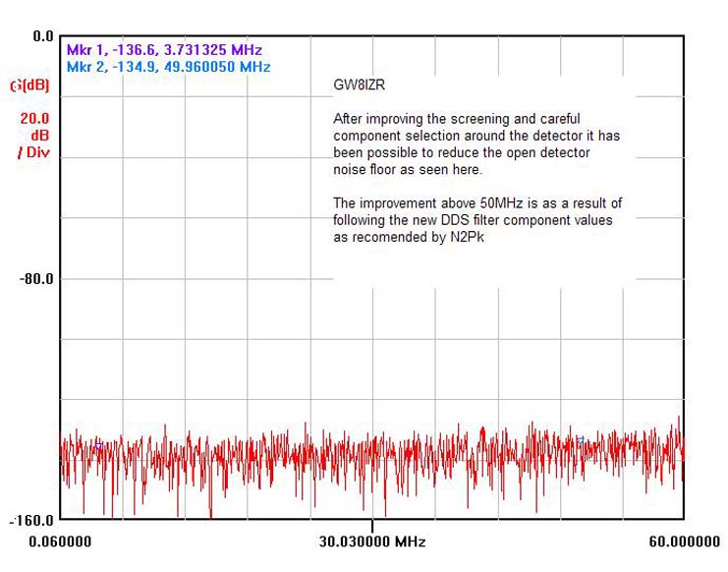
Task: Click the -80.0 vertical axis value
Action: pyautogui.click(x=35, y=279)
